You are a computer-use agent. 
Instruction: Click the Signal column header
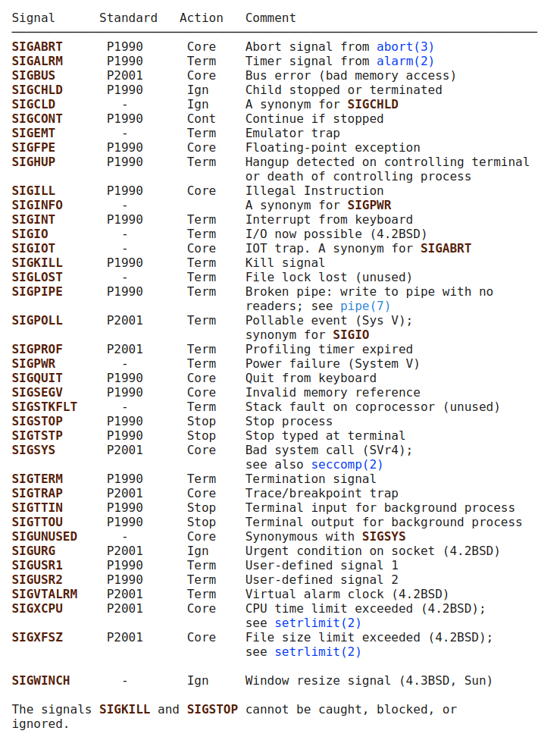point(33,17)
